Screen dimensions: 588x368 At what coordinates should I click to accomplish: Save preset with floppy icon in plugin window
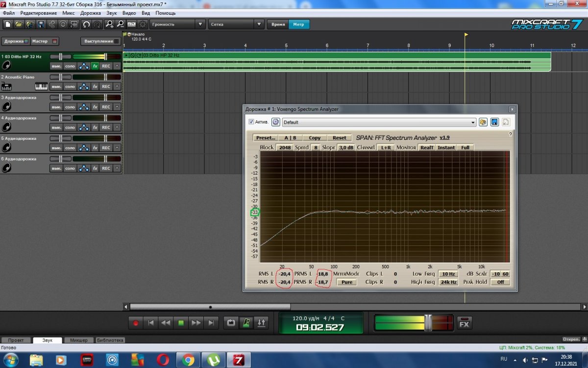tap(494, 122)
